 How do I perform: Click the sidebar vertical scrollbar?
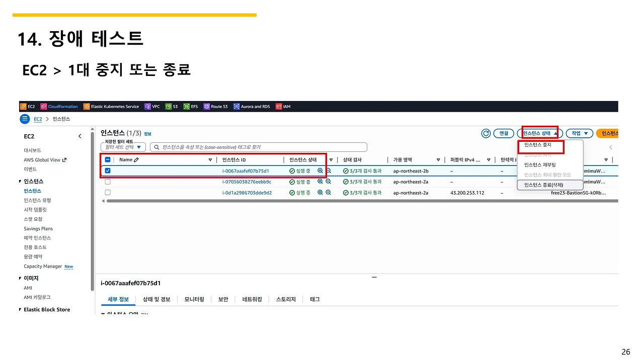coord(92,211)
